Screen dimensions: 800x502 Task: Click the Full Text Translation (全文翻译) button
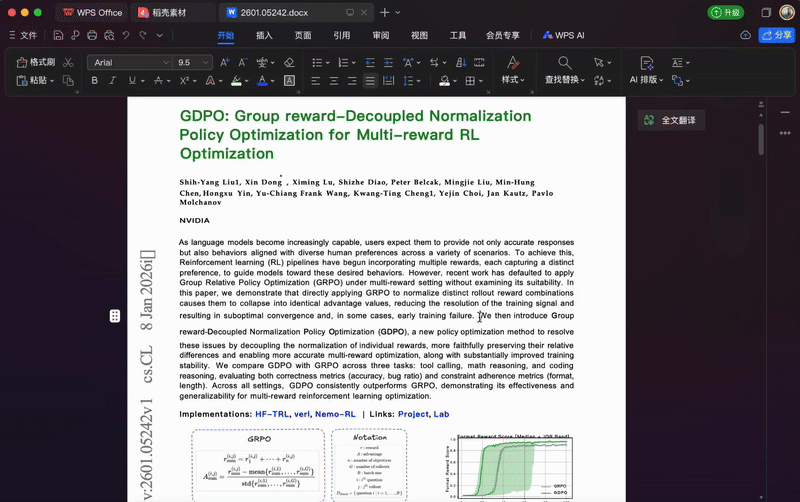pyautogui.click(x=670, y=120)
